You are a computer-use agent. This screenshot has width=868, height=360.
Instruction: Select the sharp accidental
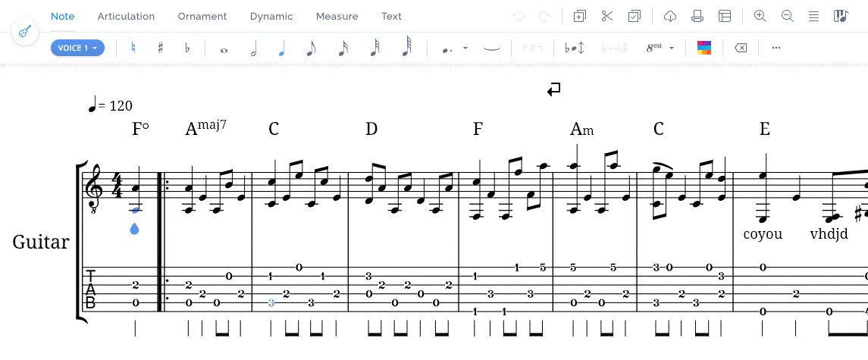pos(161,48)
